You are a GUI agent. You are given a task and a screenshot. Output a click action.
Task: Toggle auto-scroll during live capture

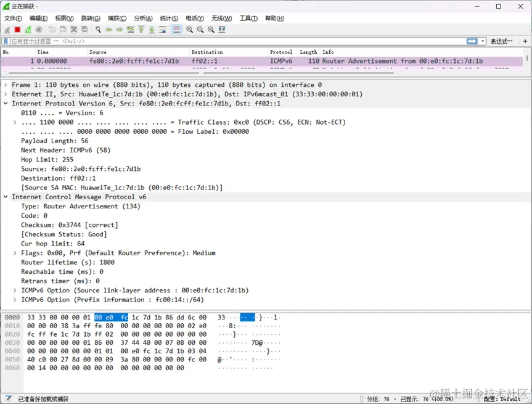point(163,30)
